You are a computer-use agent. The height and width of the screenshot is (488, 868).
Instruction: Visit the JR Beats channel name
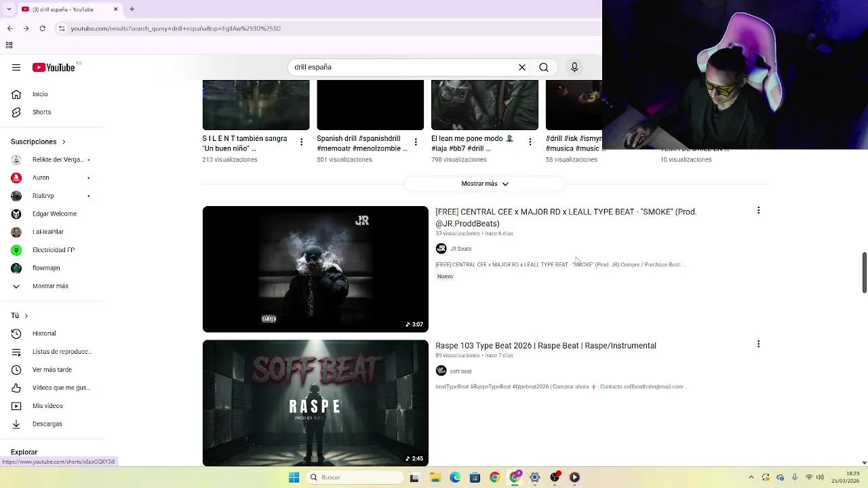coord(460,249)
